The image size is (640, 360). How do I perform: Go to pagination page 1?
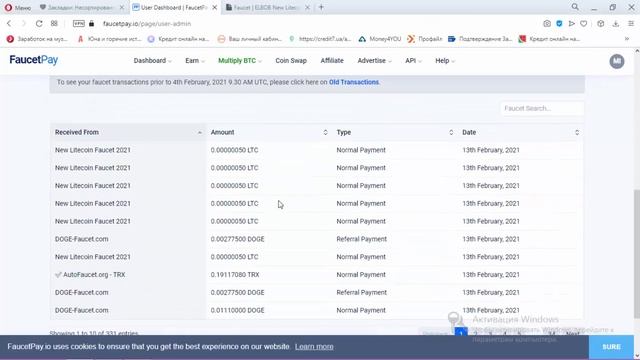(x=461, y=333)
